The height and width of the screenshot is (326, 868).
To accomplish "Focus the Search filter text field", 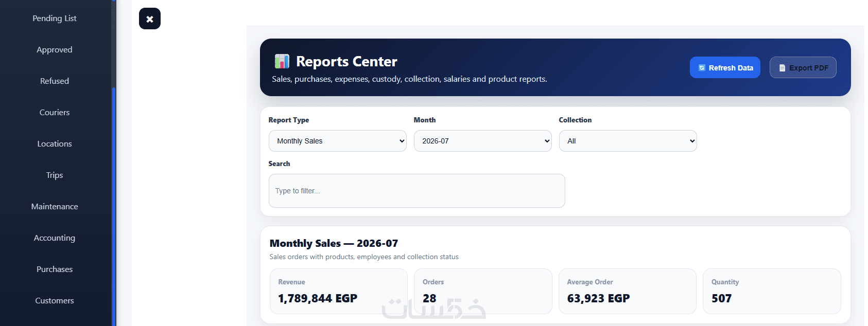I will point(417,191).
